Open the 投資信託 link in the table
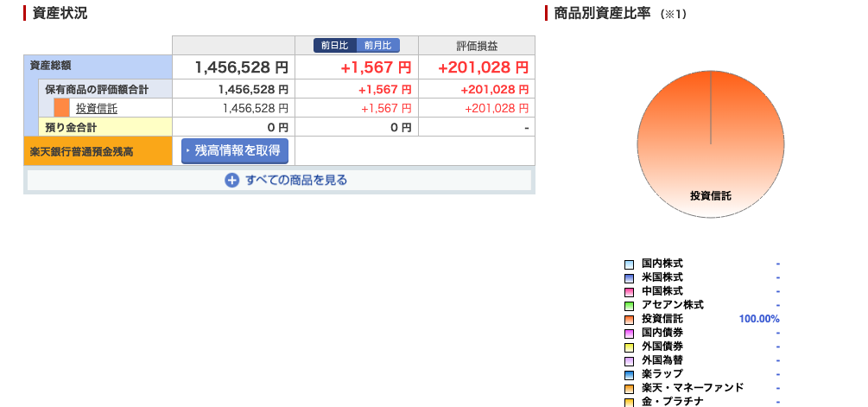Image resolution: width=868 pixels, height=407 pixels. click(x=97, y=108)
